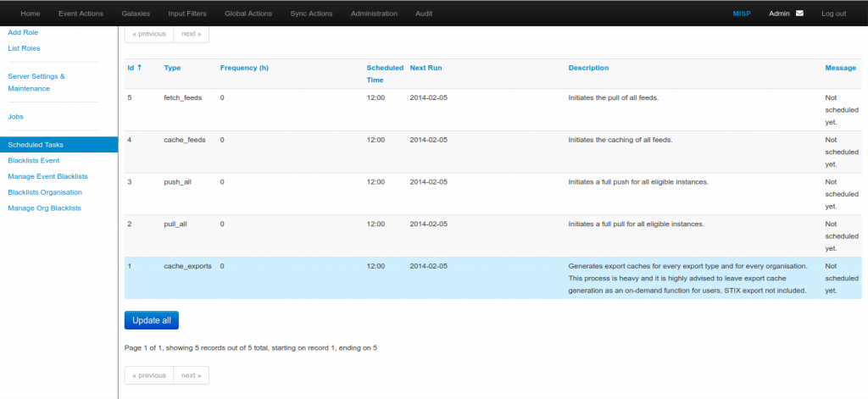The height and width of the screenshot is (399, 868).
Task: Click Log out in the top bar
Action: (833, 14)
